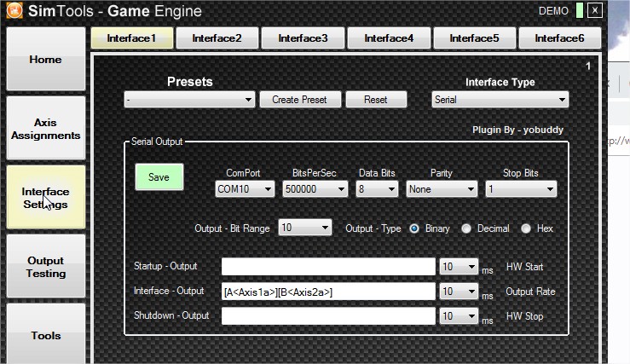Open the Data Bits dropdown

[x=377, y=189]
